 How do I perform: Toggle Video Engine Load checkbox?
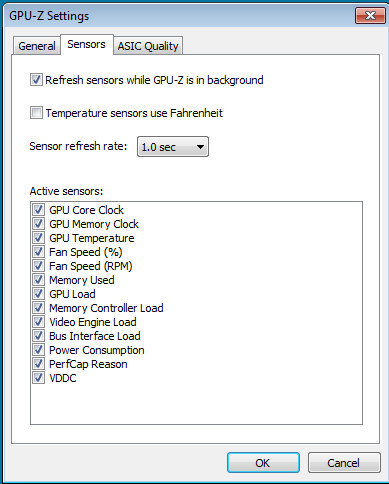tap(38, 322)
